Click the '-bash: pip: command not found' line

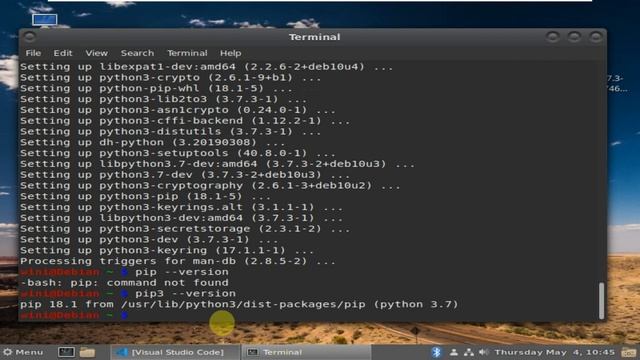point(124,282)
